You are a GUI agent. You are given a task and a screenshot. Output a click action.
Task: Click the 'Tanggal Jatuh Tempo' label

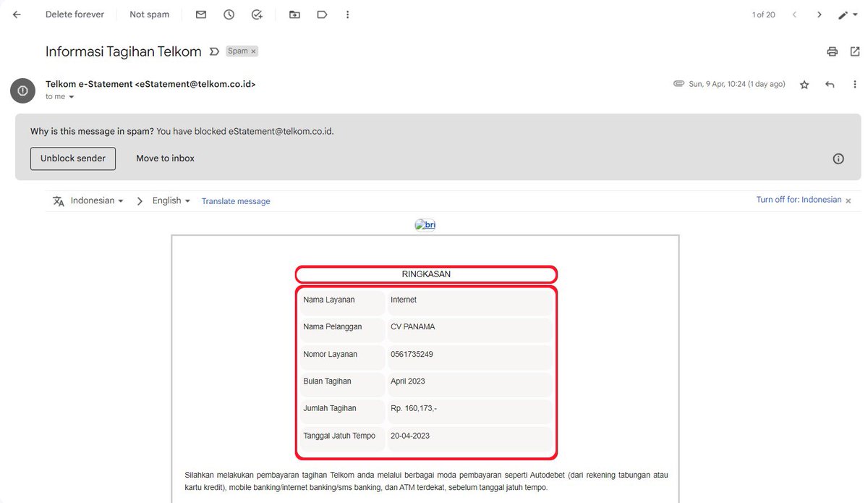[339, 436]
